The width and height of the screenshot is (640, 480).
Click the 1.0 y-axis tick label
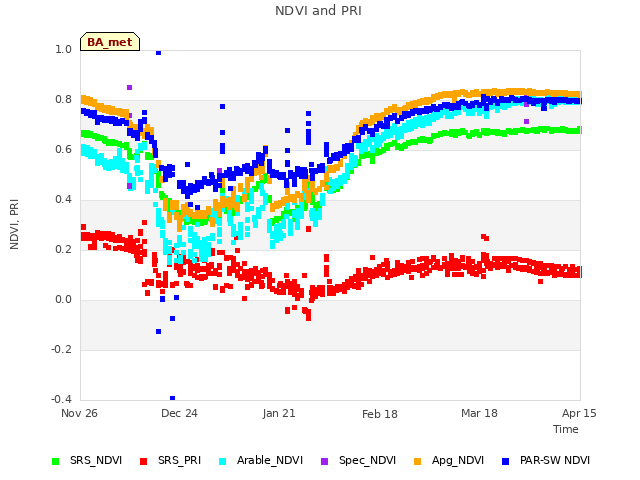63,49
